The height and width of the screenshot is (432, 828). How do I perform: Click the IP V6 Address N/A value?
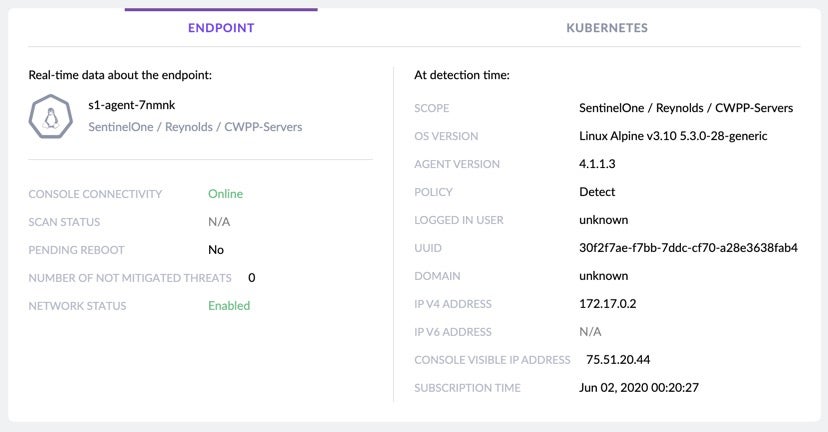(x=590, y=332)
